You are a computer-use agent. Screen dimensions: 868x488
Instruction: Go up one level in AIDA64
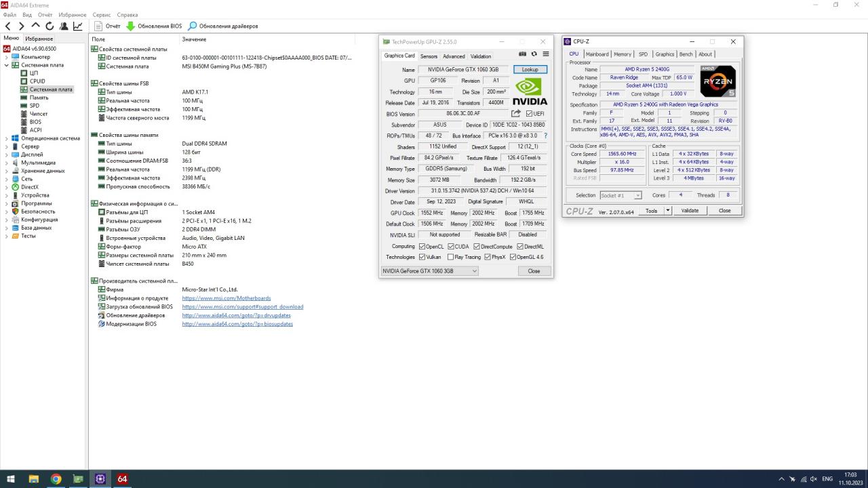coord(36,26)
